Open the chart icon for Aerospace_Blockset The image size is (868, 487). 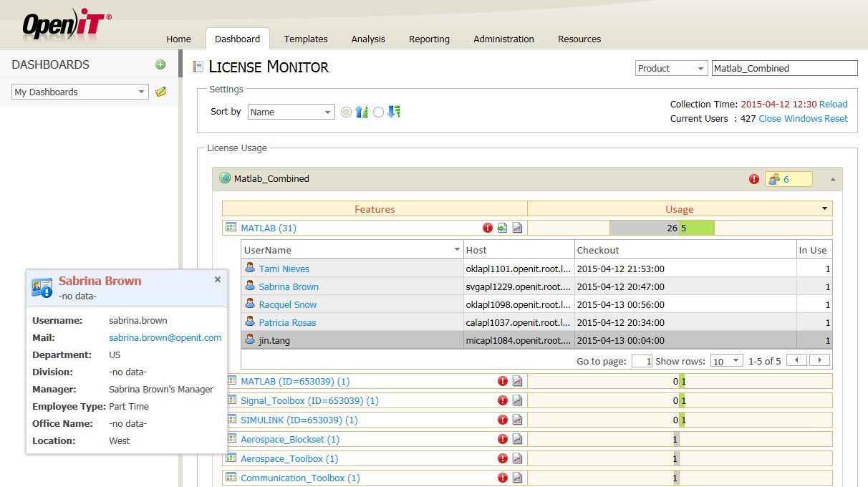(518, 439)
